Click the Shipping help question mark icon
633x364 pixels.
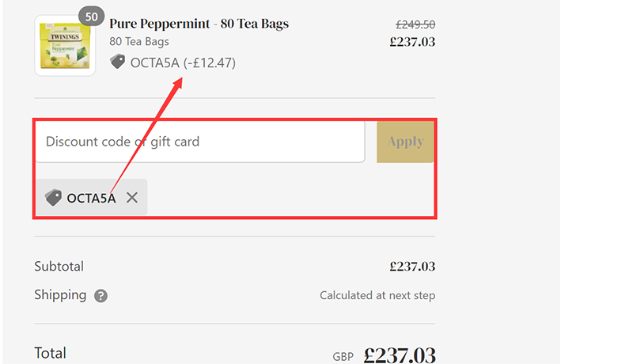pos(100,296)
